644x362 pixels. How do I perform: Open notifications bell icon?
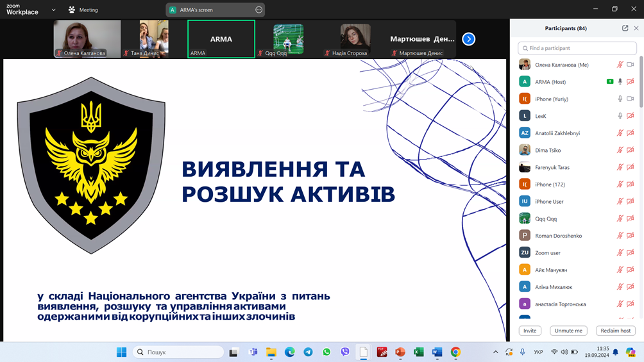(x=616, y=352)
